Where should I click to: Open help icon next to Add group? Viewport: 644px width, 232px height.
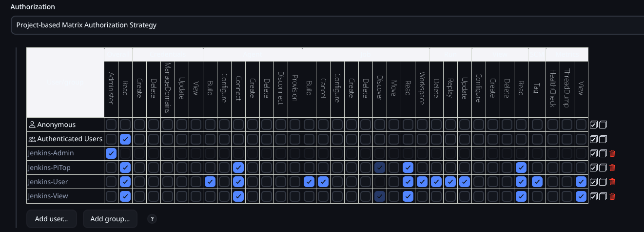152,219
